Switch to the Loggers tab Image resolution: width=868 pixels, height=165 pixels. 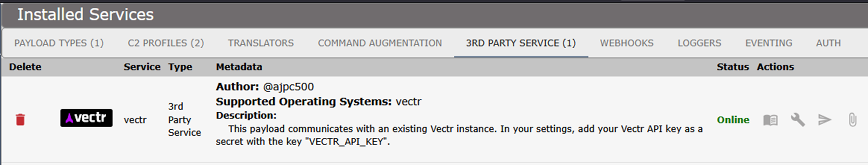click(x=699, y=43)
